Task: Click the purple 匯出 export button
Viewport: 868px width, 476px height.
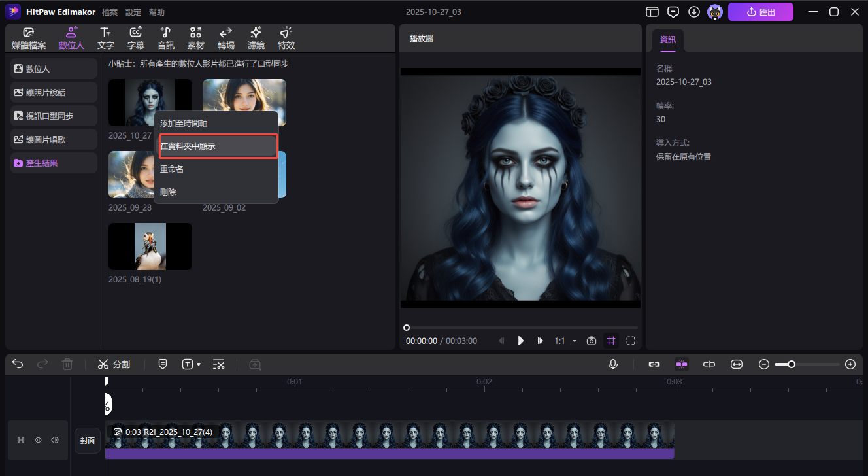Action: tap(760, 12)
